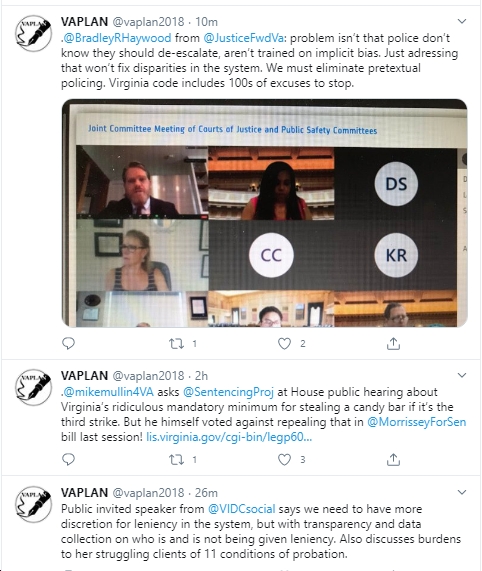
Task: Expand options chevron on 26m tweet
Action: click(462, 492)
